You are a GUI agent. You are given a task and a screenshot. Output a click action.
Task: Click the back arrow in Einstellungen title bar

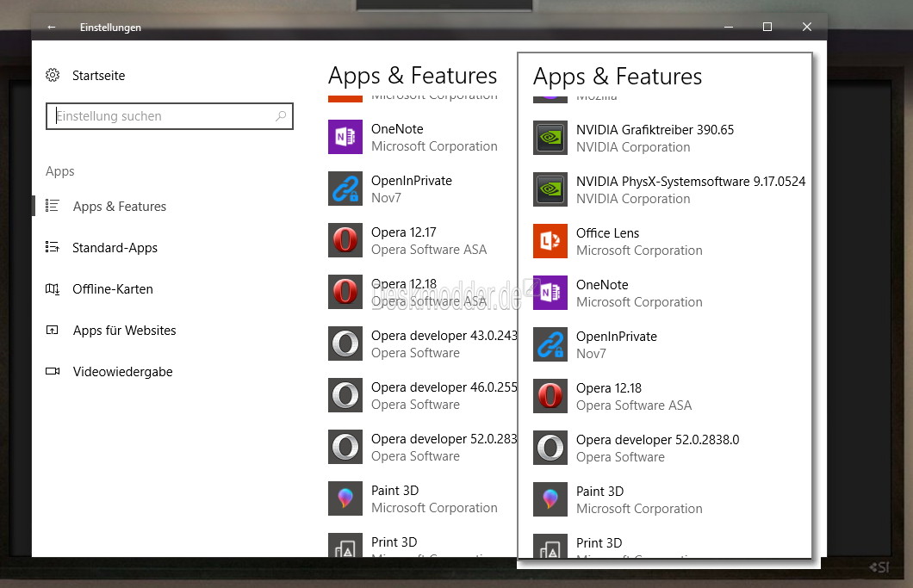tap(51, 27)
